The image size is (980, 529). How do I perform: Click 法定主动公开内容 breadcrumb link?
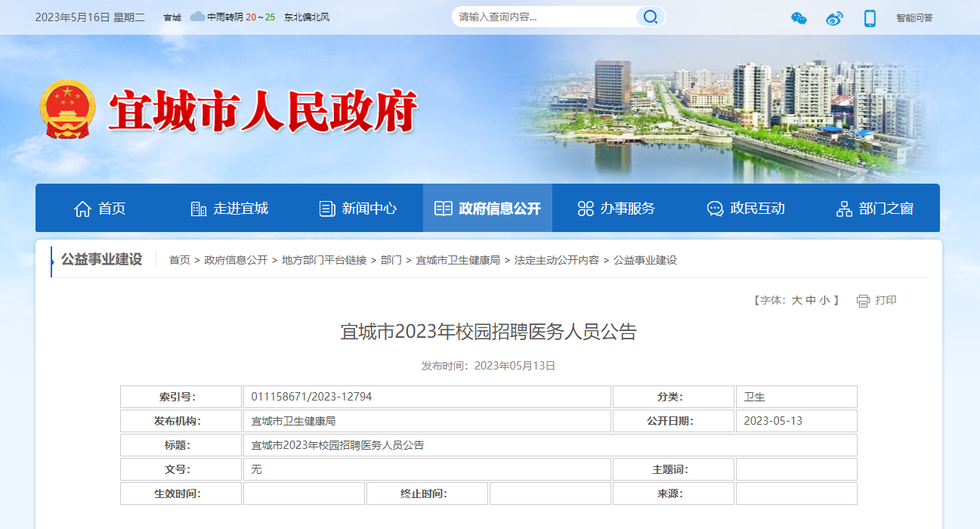[x=556, y=260]
